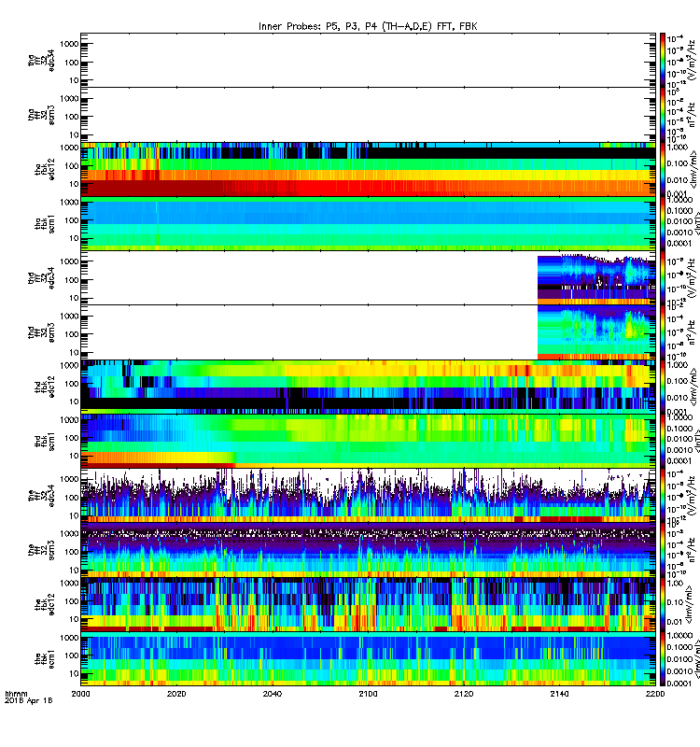
Task: Click the color bar beside thd fff scm3 panel
Action: (x=662, y=332)
